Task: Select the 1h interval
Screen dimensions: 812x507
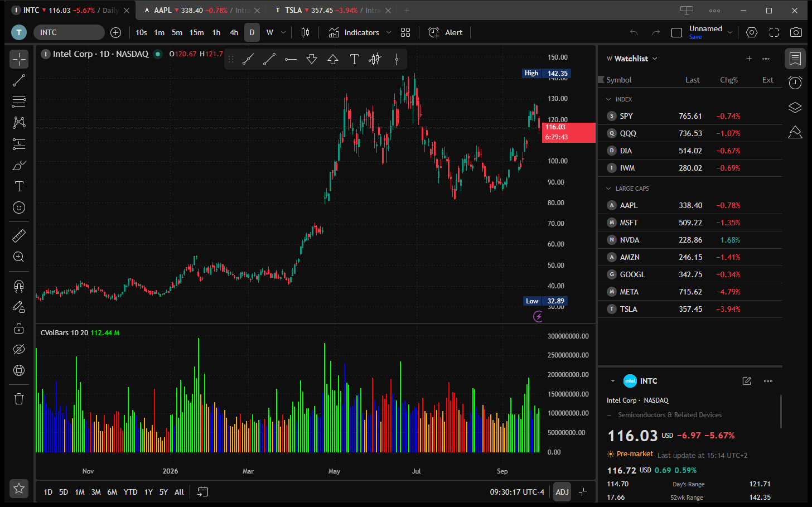Action: point(216,32)
